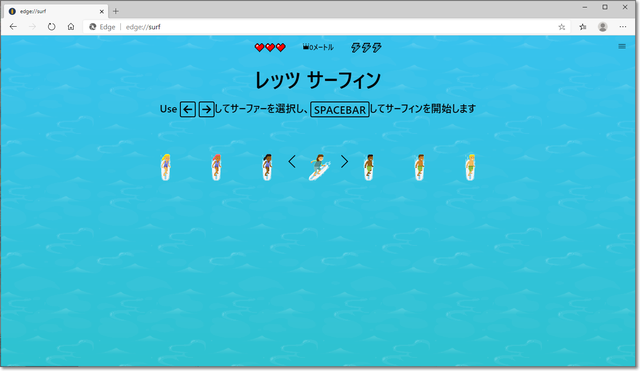Viewport: 640px width, 371px height.
Task: Open the favorites list icon
Action: (x=583, y=27)
